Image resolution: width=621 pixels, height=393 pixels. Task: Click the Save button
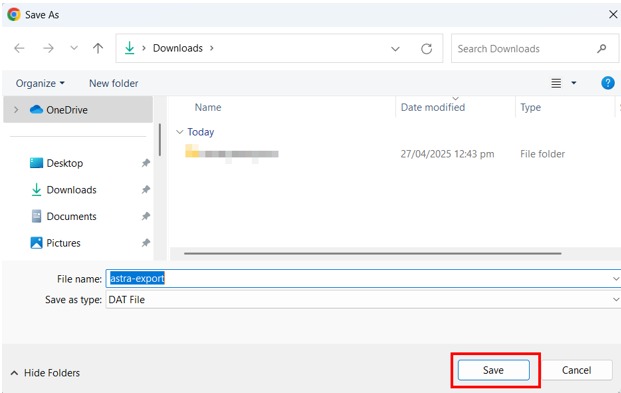tap(493, 370)
